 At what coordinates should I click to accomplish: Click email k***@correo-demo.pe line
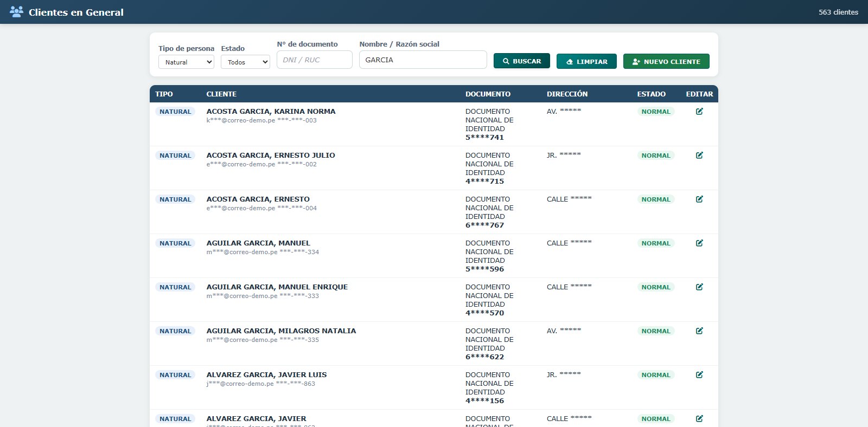[261, 120]
